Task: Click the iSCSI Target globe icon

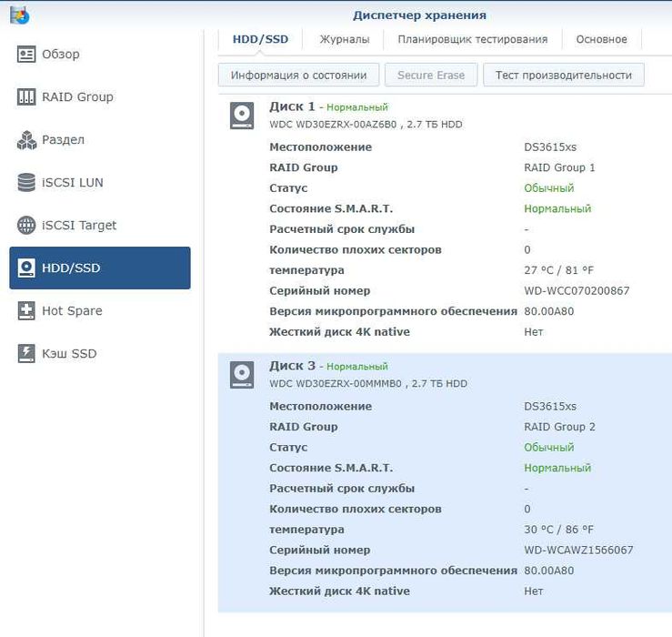Action: tap(26, 225)
